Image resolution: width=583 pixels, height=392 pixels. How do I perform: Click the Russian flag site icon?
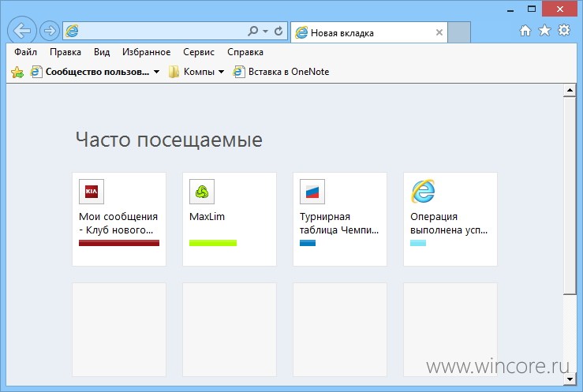312,192
